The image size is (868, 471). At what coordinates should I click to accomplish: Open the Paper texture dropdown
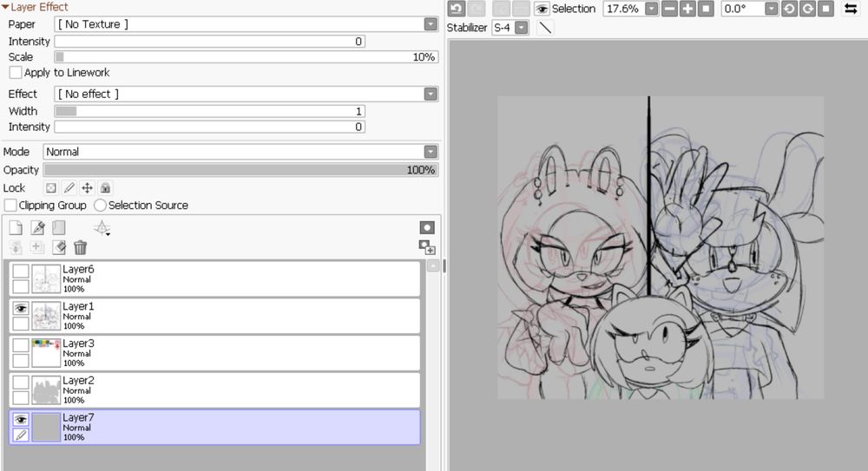(431, 24)
